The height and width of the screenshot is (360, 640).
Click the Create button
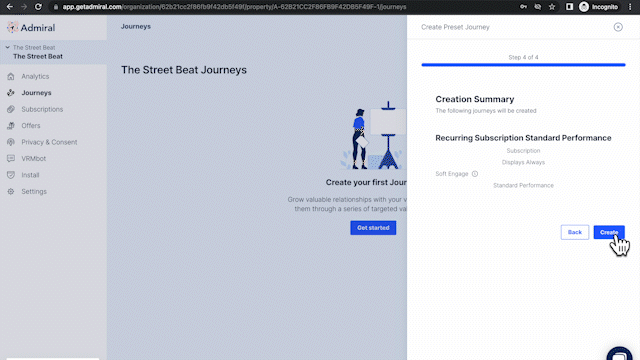click(609, 232)
